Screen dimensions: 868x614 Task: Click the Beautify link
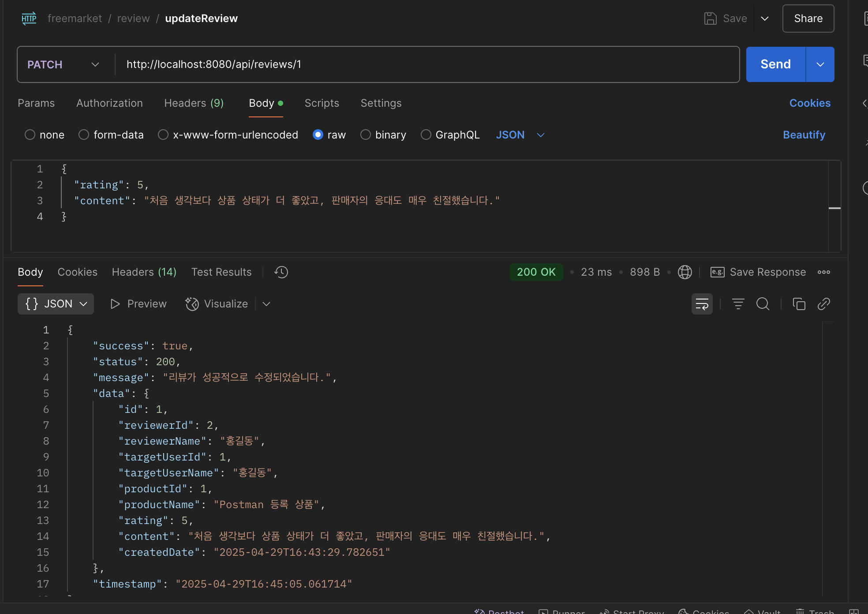pos(804,135)
